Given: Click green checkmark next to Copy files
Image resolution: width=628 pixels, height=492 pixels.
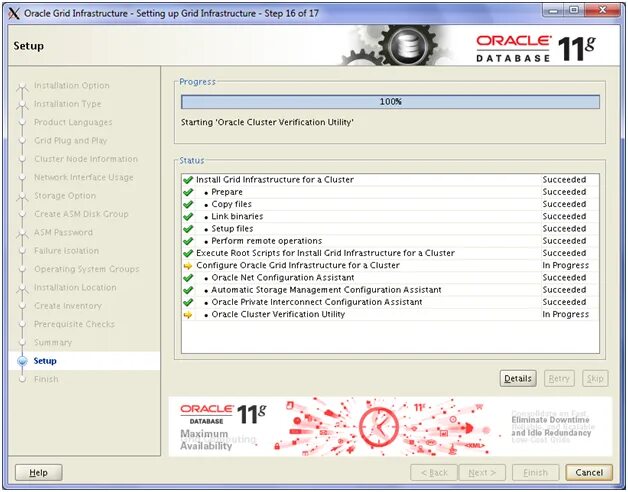Looking at the screenshot, I should [x=188, y=204].
